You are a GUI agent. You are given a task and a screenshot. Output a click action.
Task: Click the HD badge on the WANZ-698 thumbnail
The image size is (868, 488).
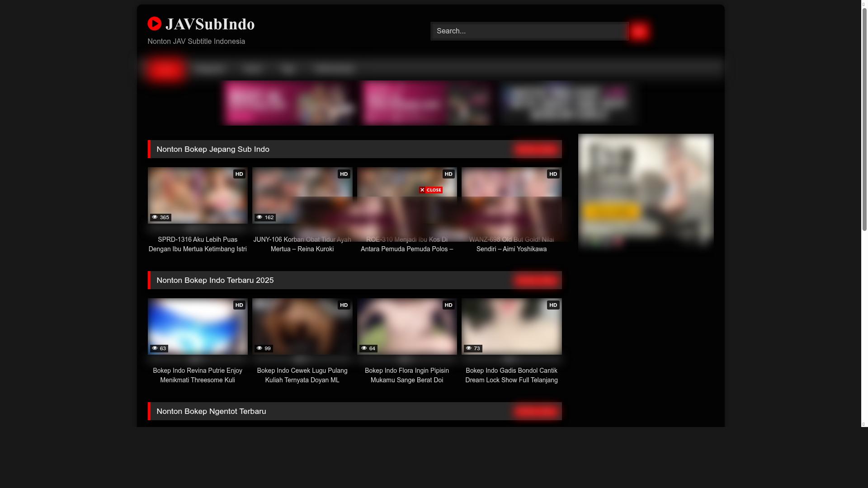coord(553,174)
